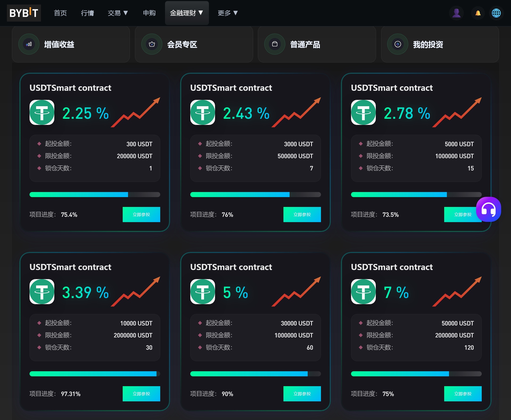Click 立即参投 on the 2.25% card
The width and height of the screenshot is (511, 420).
tap(141, 214)
